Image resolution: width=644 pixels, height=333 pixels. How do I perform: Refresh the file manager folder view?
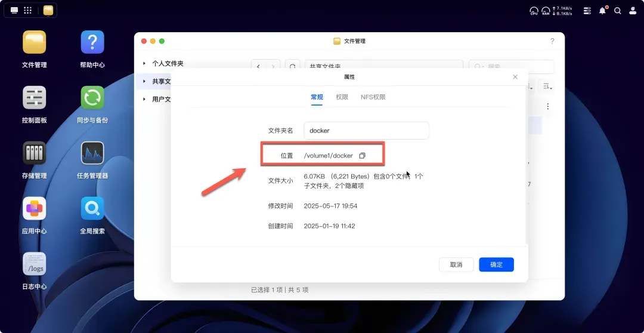coord(292,66)
